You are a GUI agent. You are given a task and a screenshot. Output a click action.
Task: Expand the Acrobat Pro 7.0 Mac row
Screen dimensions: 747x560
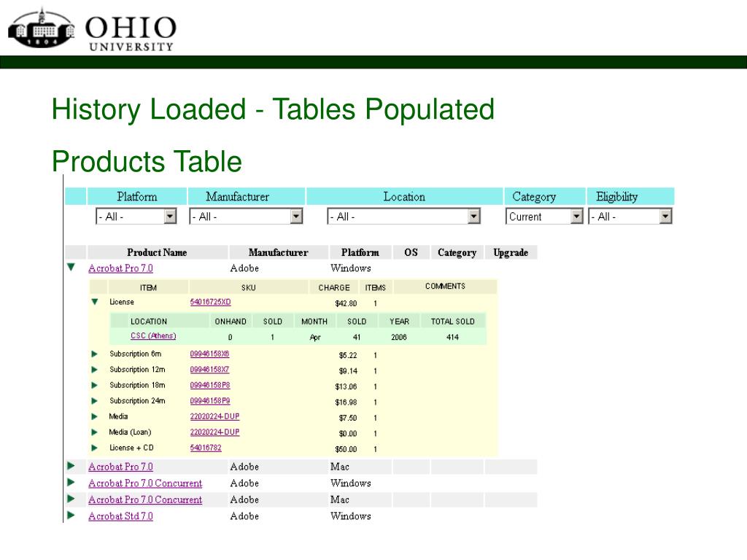point(71,466)
